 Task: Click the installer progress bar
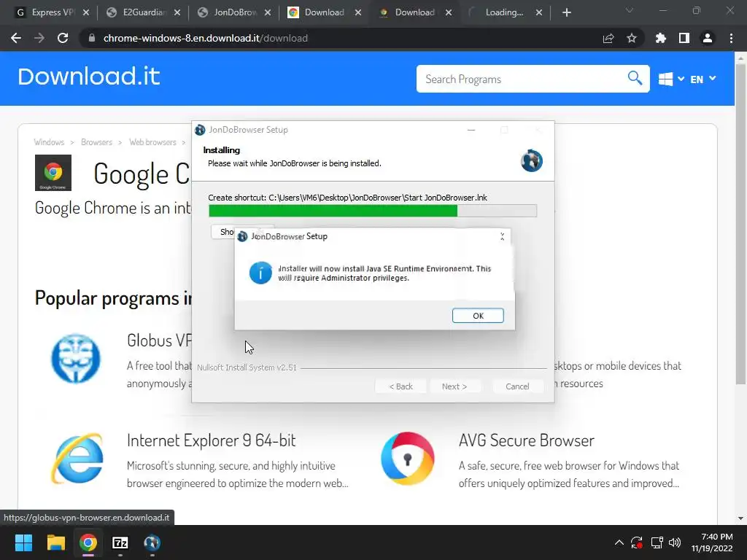(373, 211)
